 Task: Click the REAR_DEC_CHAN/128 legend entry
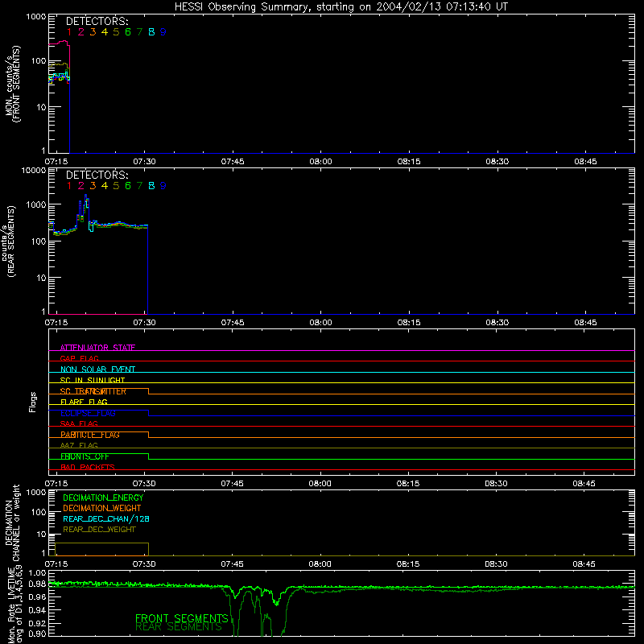[x=106, y=518]
